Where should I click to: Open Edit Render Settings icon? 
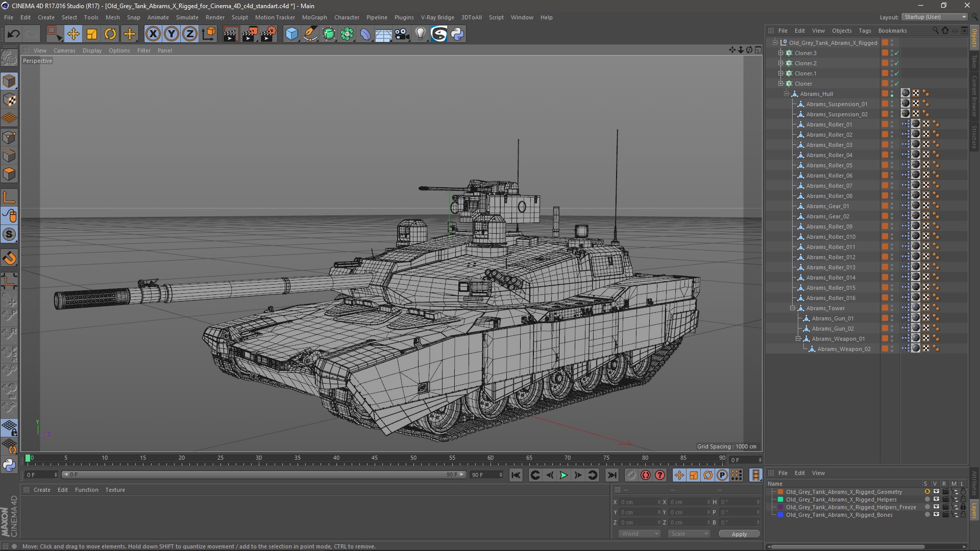point(268,34)
